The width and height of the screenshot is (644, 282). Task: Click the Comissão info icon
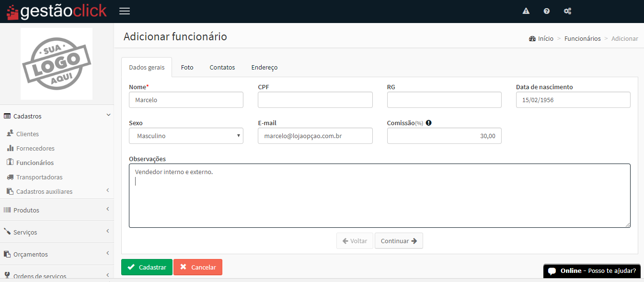click(x=429, y=123)
